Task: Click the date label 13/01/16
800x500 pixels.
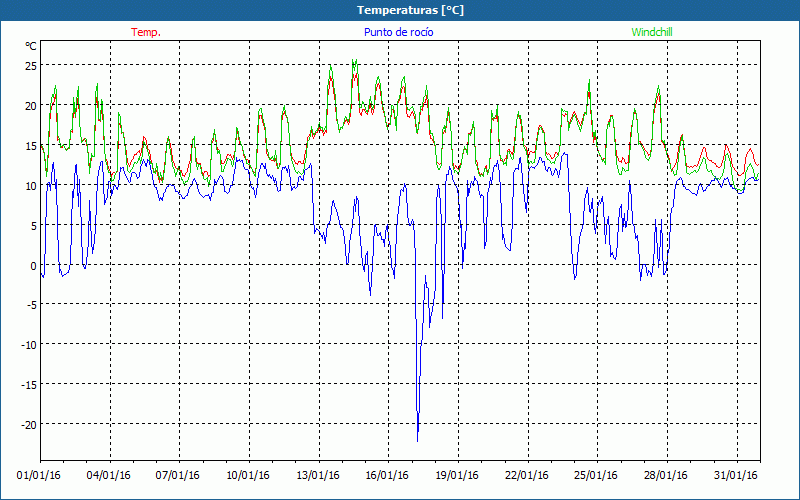Action: point(318,476)
